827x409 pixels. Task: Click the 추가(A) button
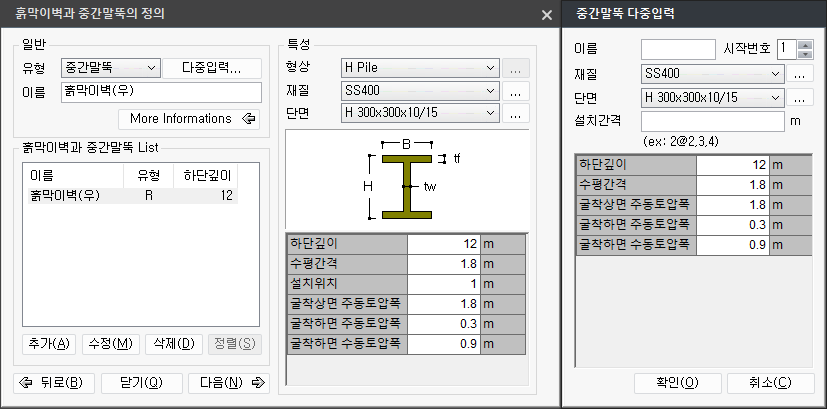49,344
